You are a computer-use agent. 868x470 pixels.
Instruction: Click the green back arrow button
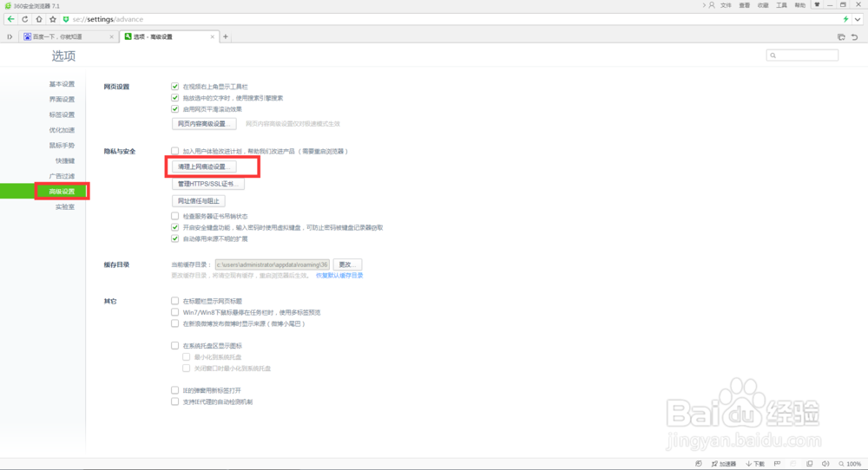click(10, 19)
